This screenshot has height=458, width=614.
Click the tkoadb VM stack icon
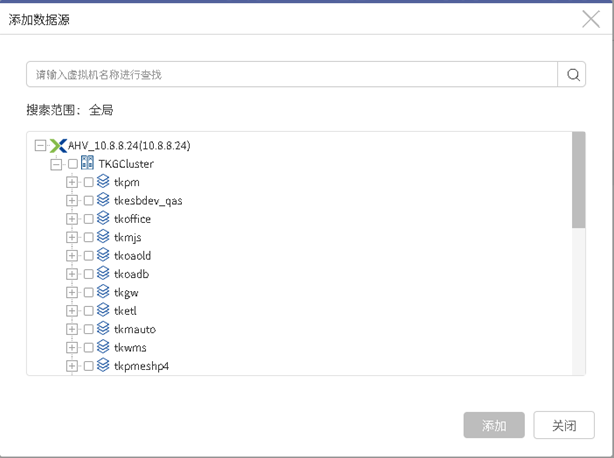tap(103, 273)
